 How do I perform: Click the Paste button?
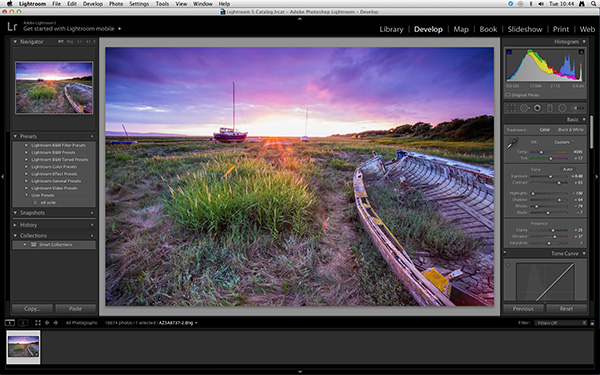tap(75, 308)
